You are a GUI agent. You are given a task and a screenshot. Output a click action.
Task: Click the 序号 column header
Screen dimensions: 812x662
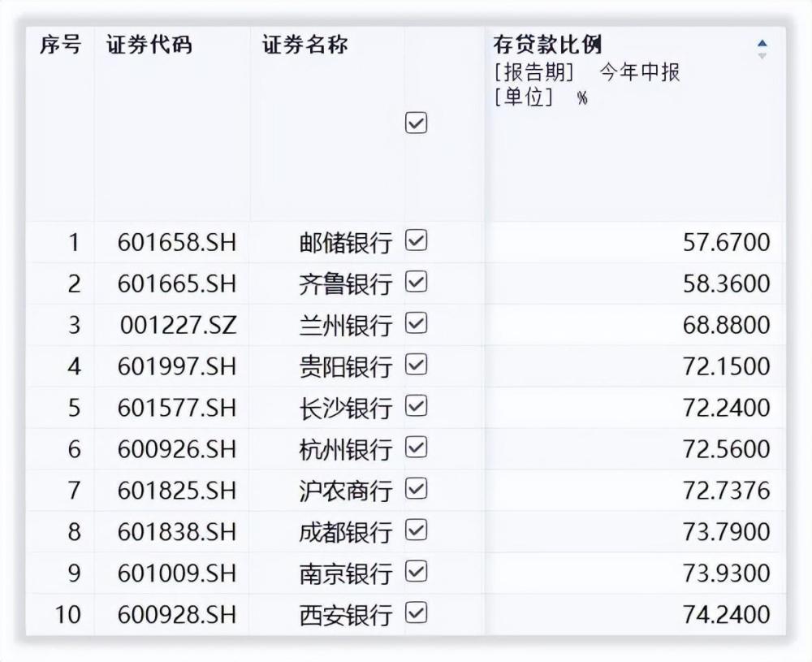point(61,45)
